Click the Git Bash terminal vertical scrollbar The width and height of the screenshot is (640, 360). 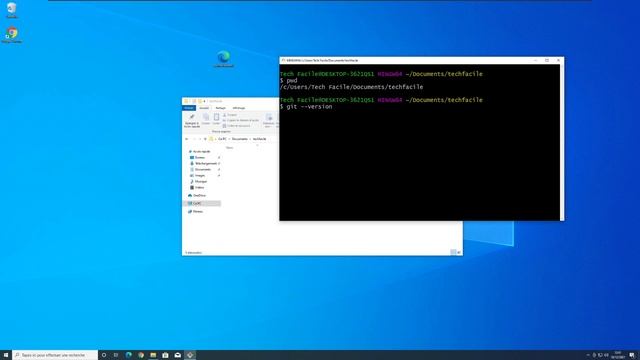click(562, 142)
